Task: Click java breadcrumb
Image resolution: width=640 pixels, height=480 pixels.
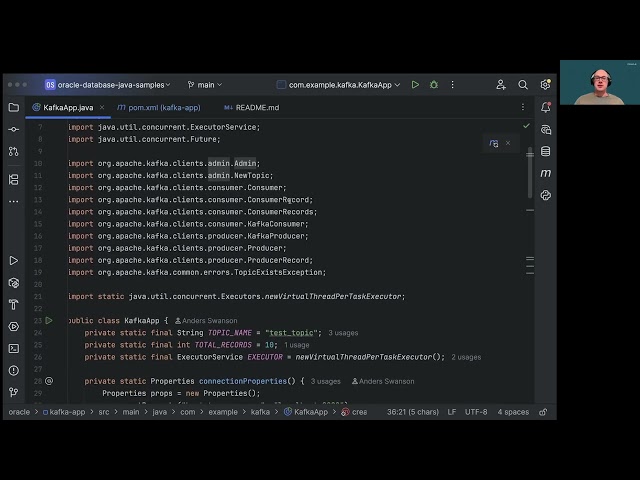Action: pos(159,412)
